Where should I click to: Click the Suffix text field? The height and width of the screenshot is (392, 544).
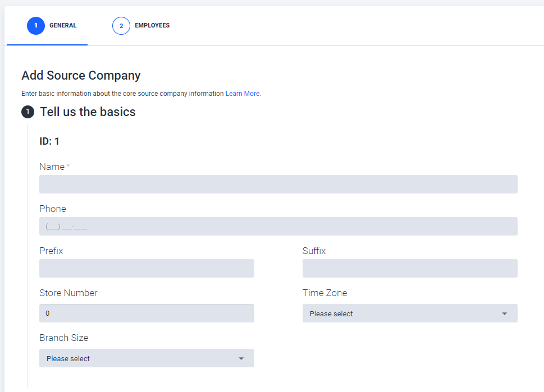(410, 268)
